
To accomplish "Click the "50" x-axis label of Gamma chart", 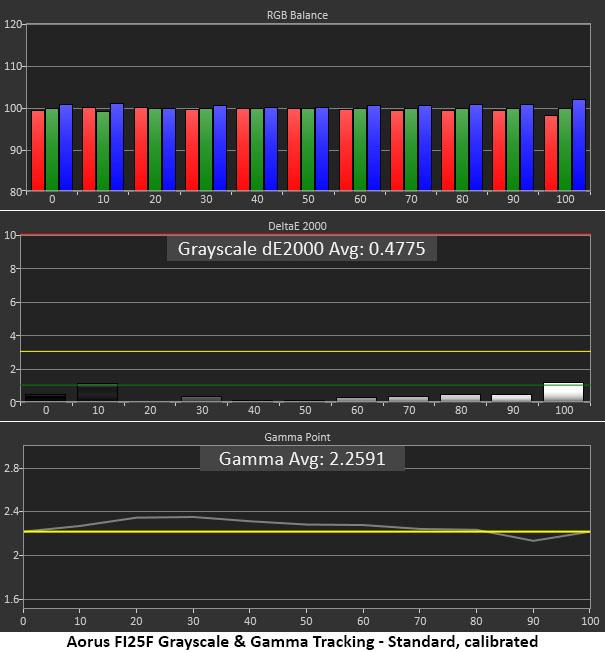I will [x=306, y=621].
